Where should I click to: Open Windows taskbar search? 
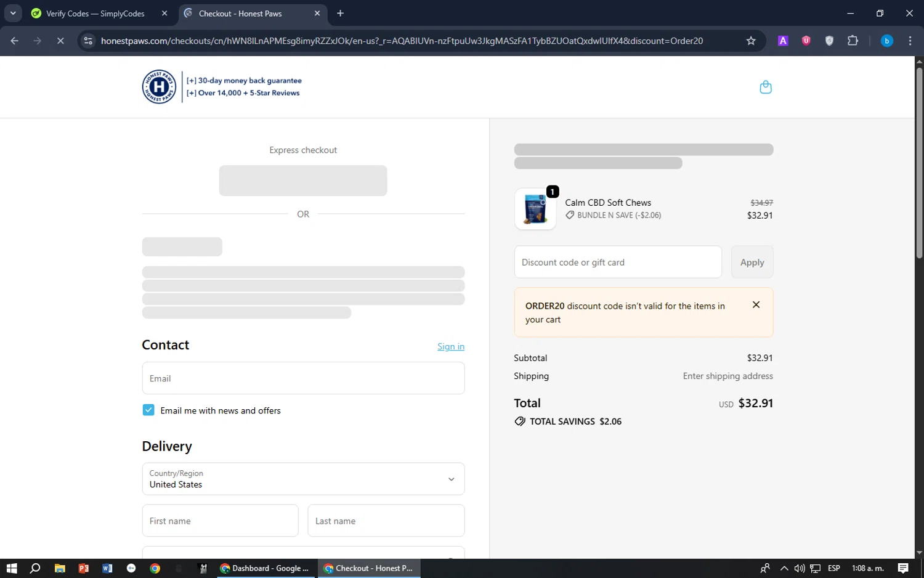35,568
